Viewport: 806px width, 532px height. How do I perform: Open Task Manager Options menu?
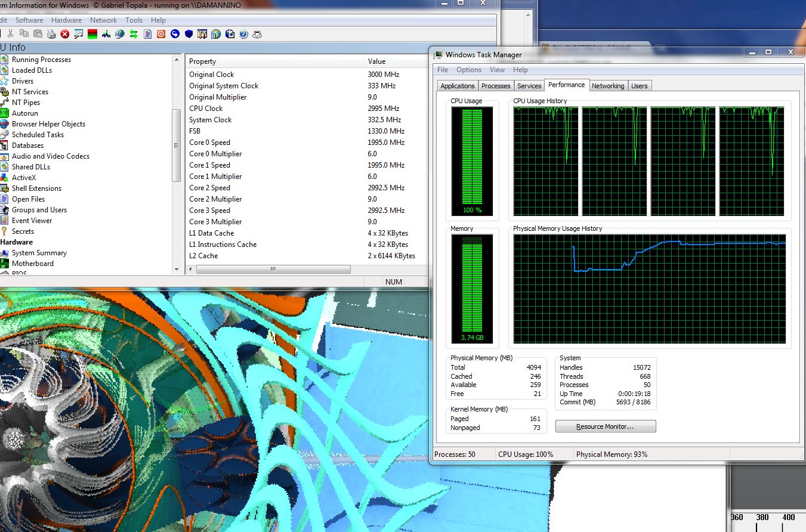pyautogui.click(x=469, y=70)
